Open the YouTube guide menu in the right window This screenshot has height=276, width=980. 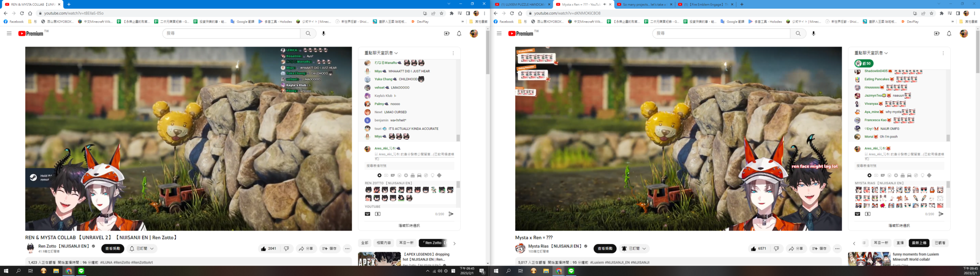(x=499, y=34)
